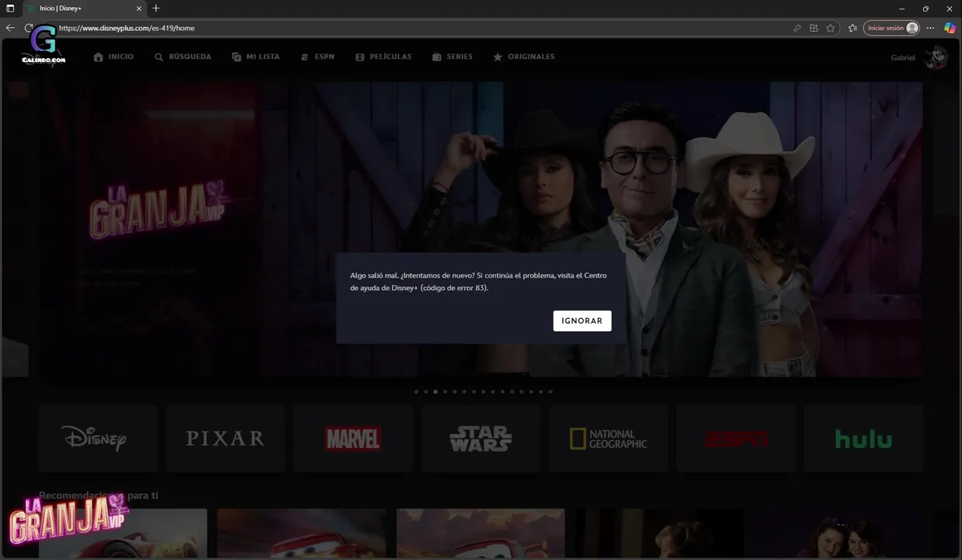Image resolution: width=962 pixels, height=560 pixels.
Task: Open the INICIO home menu item
Action: (x=114, y=57)
